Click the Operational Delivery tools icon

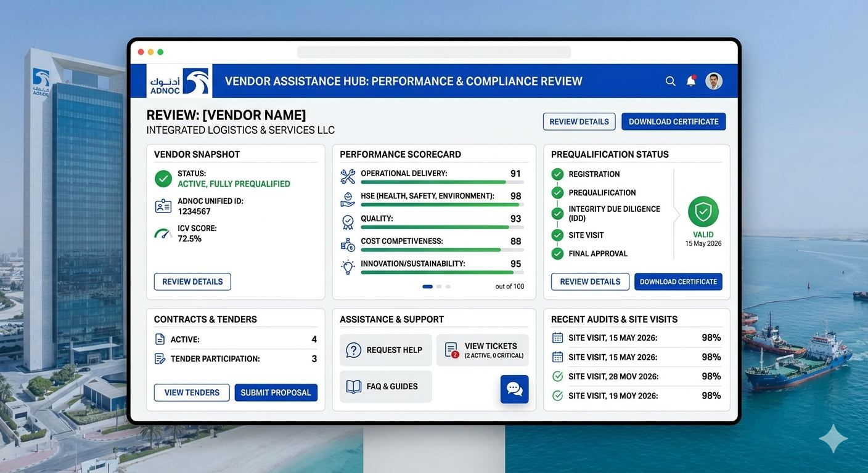click(x=348, y=177)
